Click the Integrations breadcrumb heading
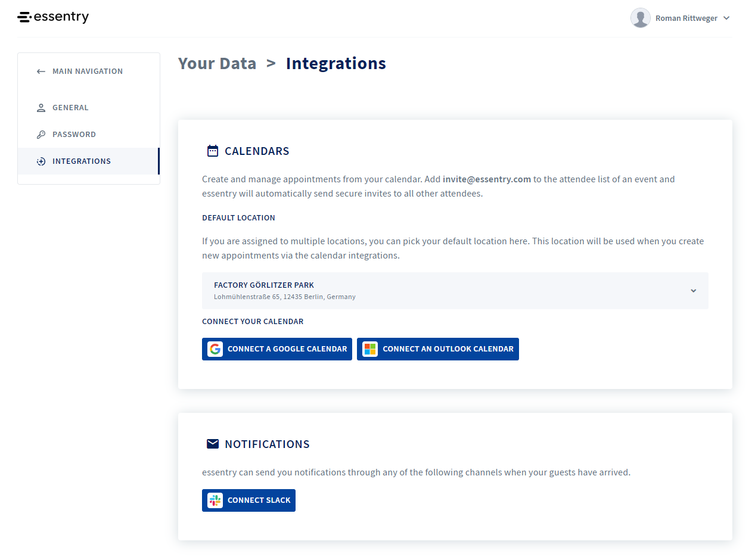The image size is (755, 560). [x=336, y=63]
